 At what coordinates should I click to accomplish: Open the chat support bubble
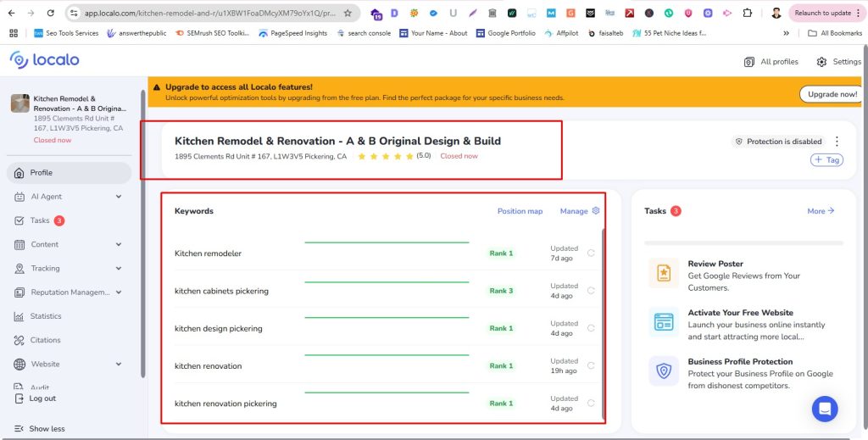[825, 409]
